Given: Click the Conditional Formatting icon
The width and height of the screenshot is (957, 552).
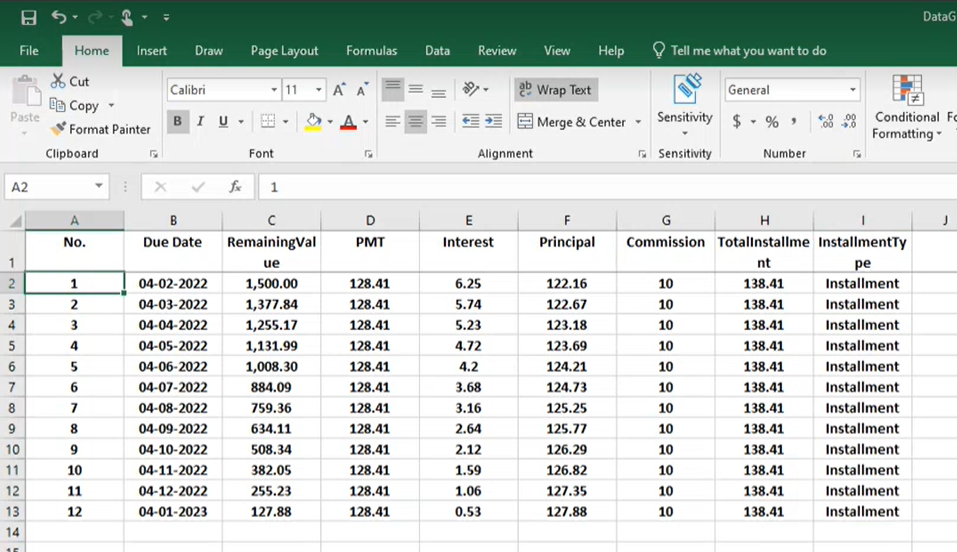Looking at the screenshot, I should [907, 90].
